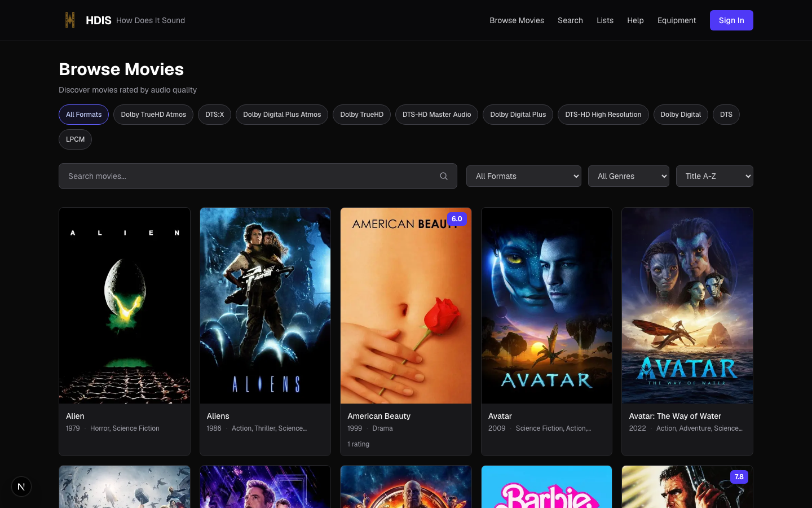Select the All Formats filter chip

pos(83,115)
